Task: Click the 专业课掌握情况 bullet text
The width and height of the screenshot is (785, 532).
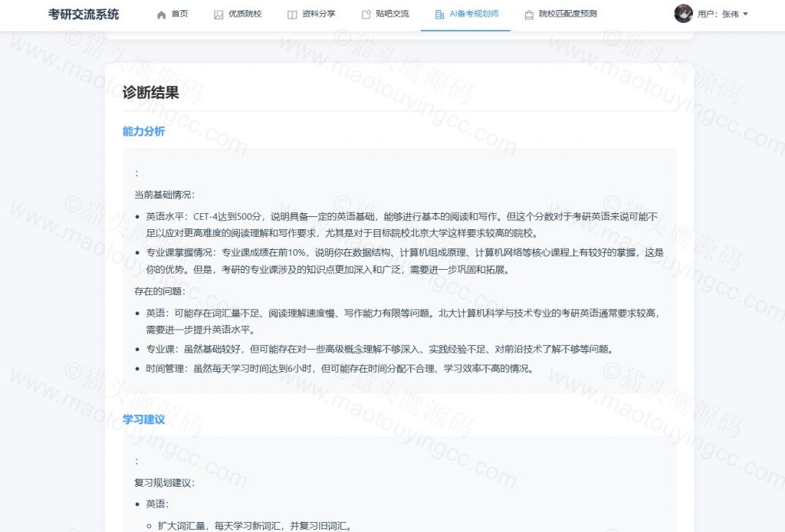Action: pyautogui.click(x=405, y=261)
